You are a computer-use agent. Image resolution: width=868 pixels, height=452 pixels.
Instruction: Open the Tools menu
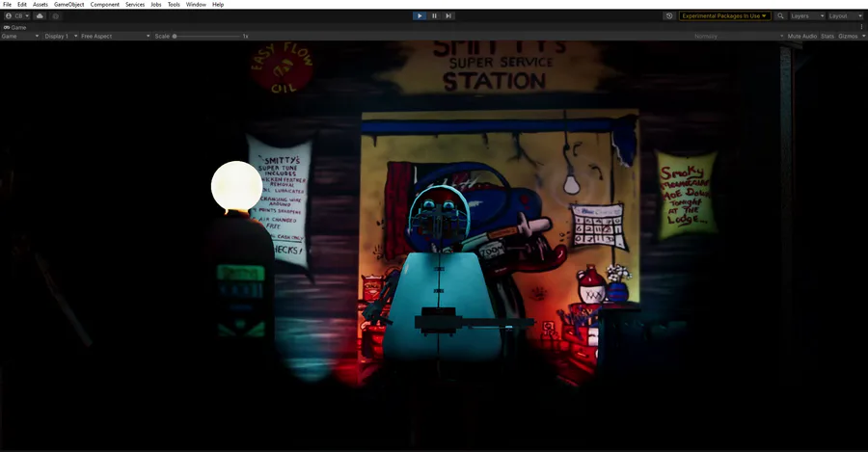point(174,5)
